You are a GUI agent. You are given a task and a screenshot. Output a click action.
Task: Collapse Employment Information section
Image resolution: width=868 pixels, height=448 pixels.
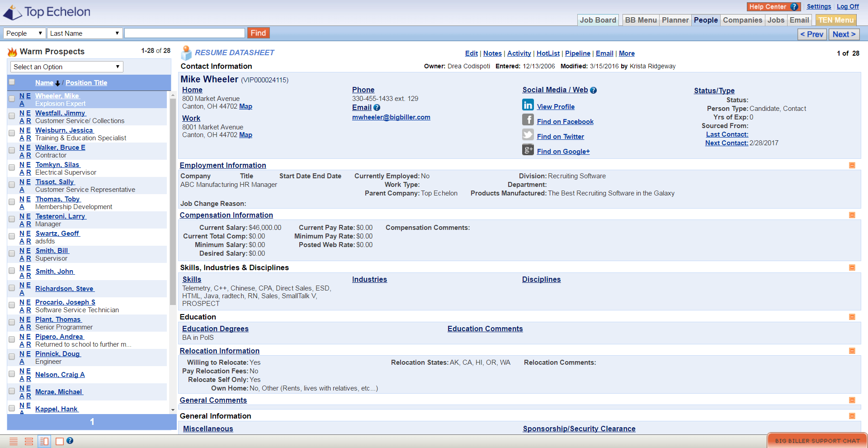tap(852, 166)
